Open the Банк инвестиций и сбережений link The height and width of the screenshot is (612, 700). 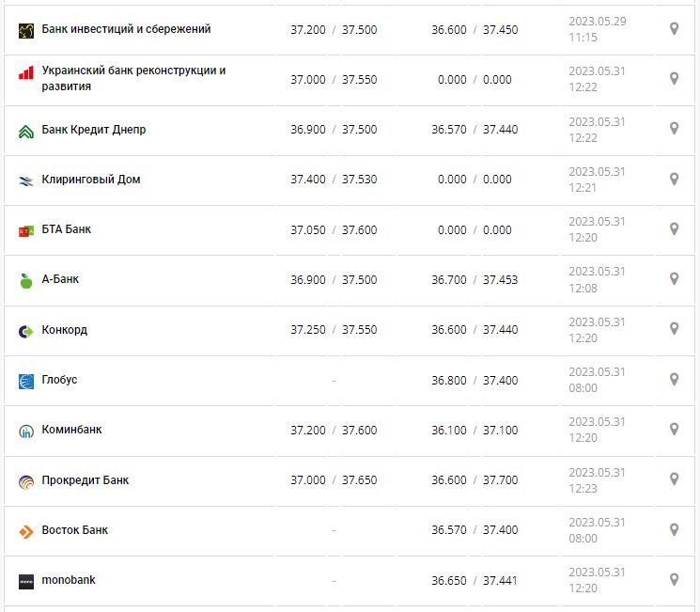(126, 29)
